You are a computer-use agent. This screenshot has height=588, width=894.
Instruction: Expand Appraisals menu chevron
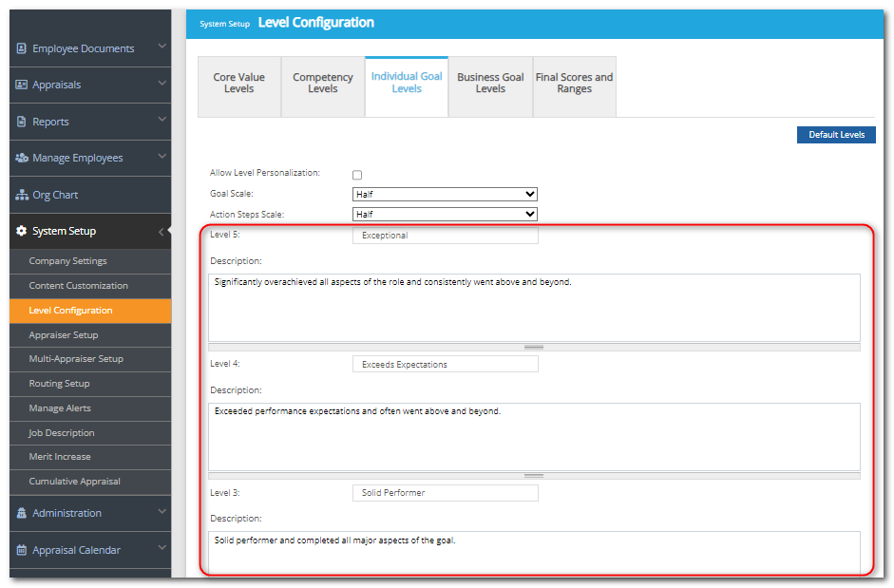(162, 83)
